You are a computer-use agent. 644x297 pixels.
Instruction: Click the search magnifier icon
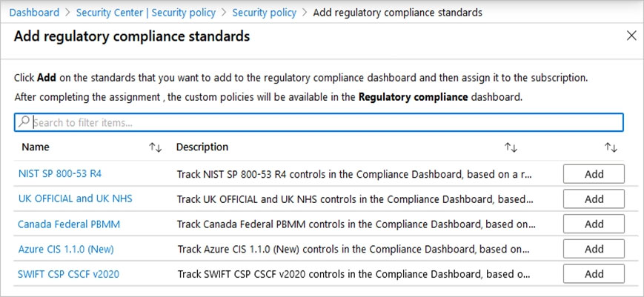pyautogui.click(x=24, y=122)
